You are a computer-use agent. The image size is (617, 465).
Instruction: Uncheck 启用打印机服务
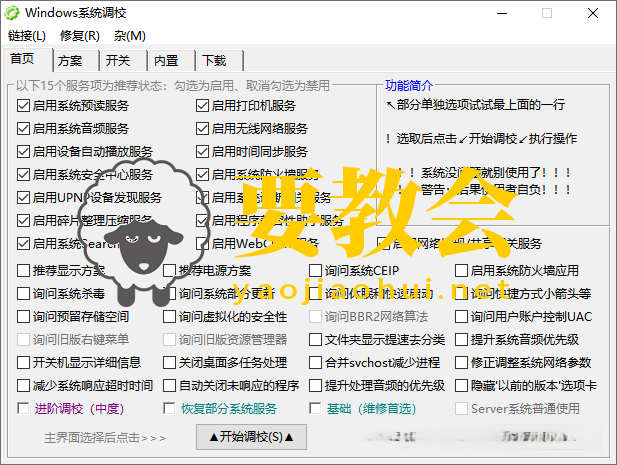coord(202,106)
